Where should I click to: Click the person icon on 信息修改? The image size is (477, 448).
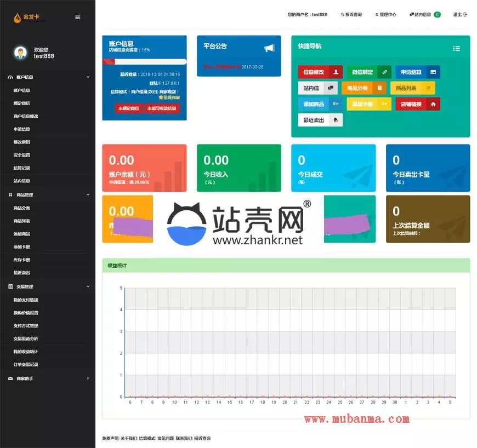tap(336, 72)
